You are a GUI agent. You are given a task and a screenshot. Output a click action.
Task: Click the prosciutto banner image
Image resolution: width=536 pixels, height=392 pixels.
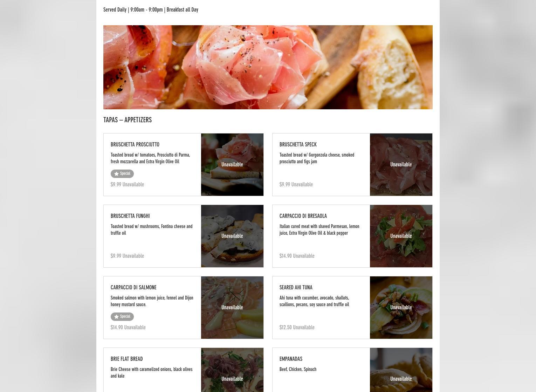[268, 67]
